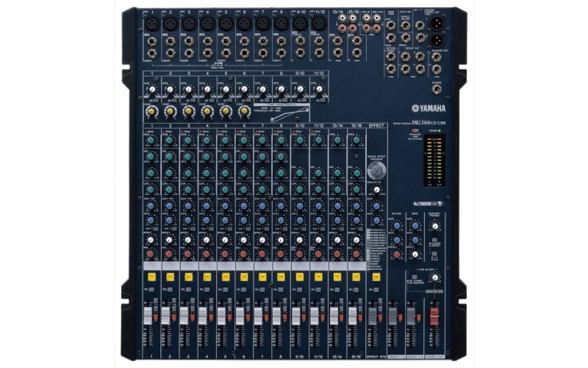Click the MONITOR/PHONES level knob
The height and width of the screenshot is (368, 588).
[x=434, y=226]
